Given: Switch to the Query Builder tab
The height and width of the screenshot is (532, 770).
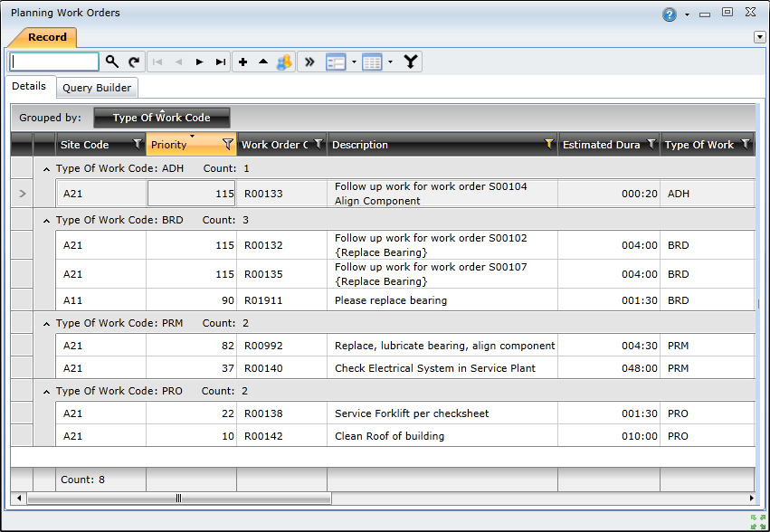Looking at the screenshot, I should pyautogui.click(x=97, y=88).
